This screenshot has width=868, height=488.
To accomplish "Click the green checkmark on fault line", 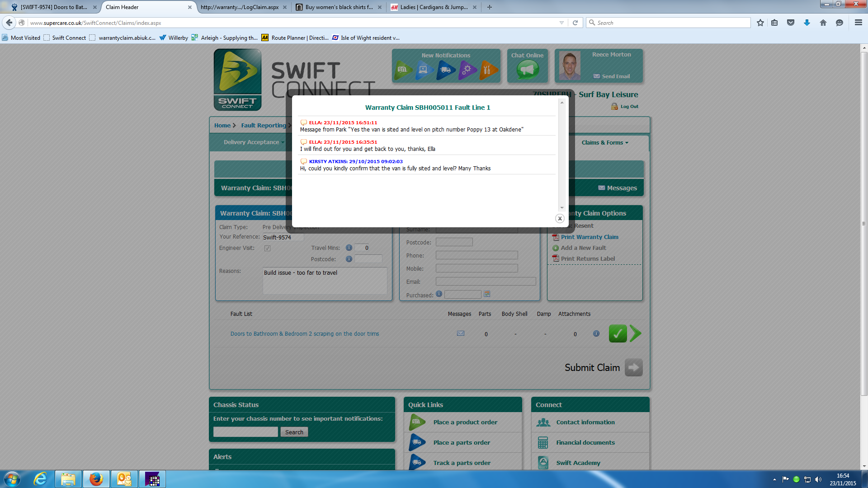I will [x=618, y=333].
